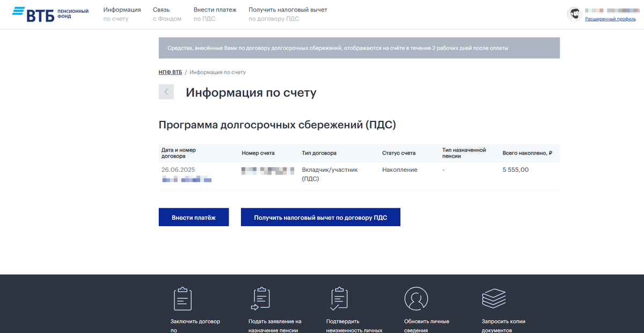Click the 'Накопление' status cell

(x=400, y=170)
